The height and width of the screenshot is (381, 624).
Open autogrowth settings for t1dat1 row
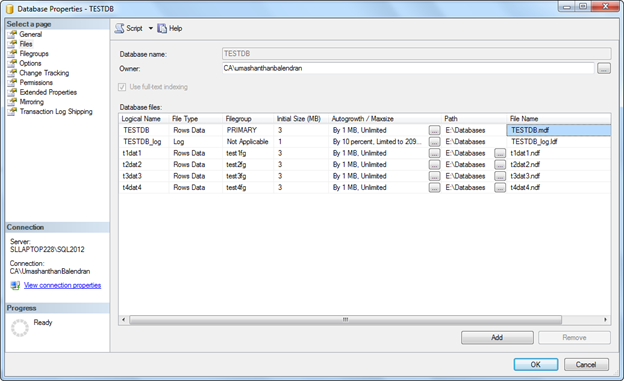pyautogui.click(x=435, y=153)
